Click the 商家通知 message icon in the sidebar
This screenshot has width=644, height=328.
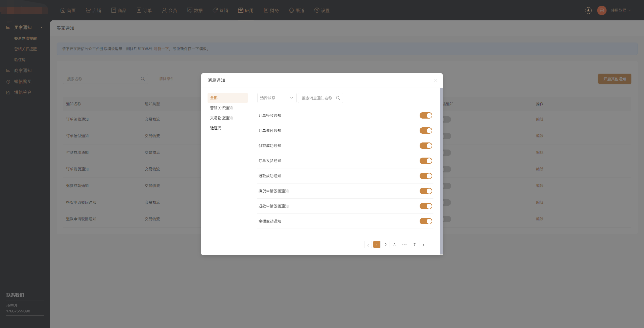pos(8,70)
